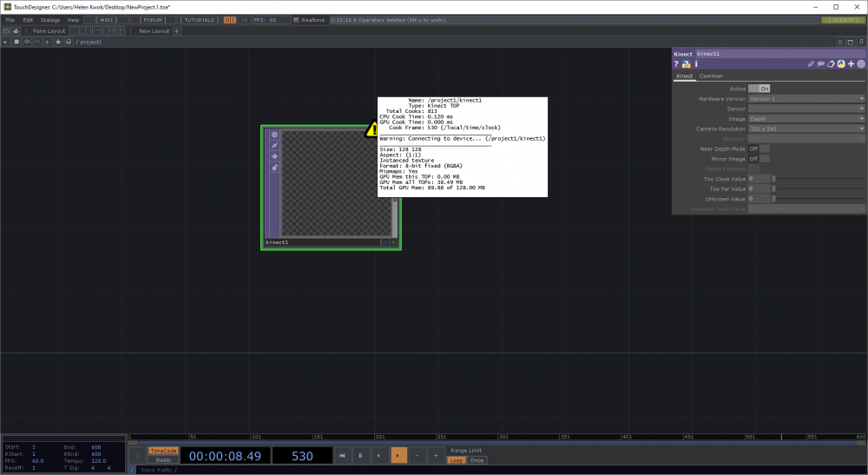The height and width of the screenshot is (475, 868).
Task: Click the Too Close Value number field
Action: [x=759, y=179]
